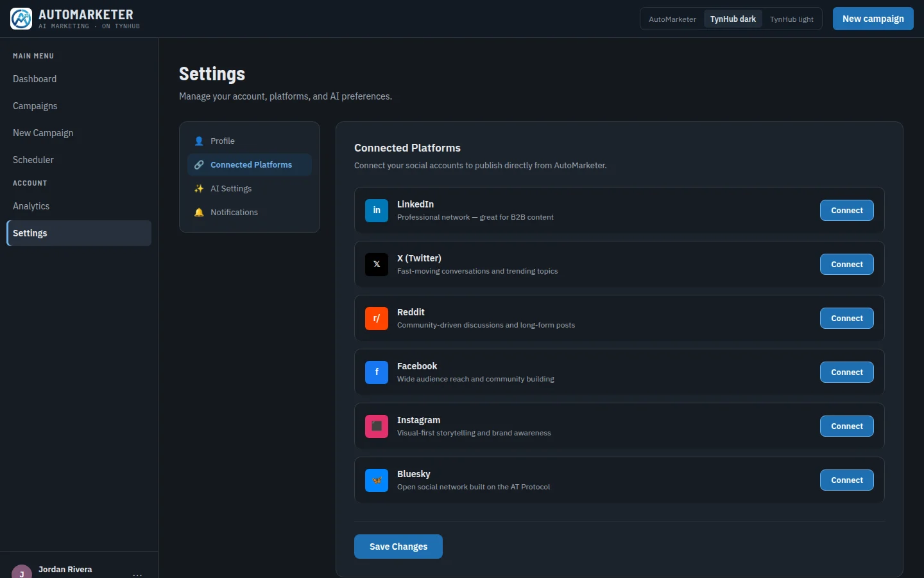Switch to the TynHub light theme
This screenshot has width=924, height=578.
tap(792, 19)
